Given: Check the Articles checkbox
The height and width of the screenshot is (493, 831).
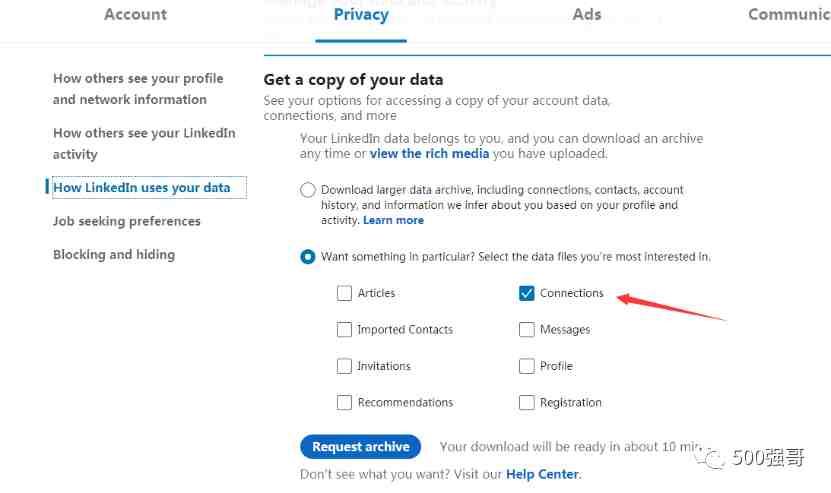Looking at the screenshot, I should click(x=344, y=293).
